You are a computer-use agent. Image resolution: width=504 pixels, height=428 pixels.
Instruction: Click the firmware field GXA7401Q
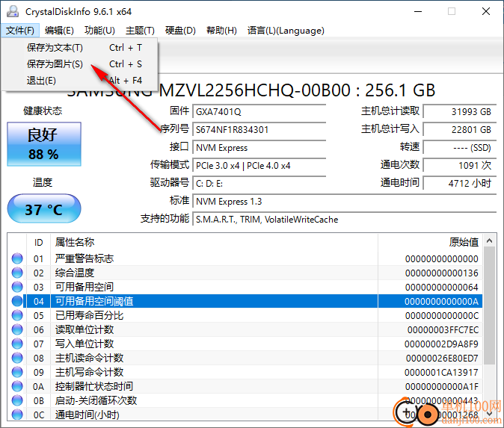pos(259,112)
